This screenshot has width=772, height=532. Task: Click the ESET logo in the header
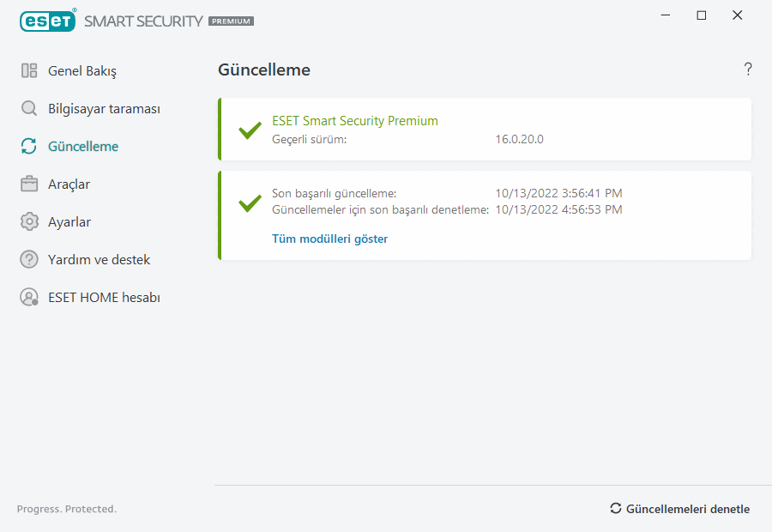(x=48, y=21)
